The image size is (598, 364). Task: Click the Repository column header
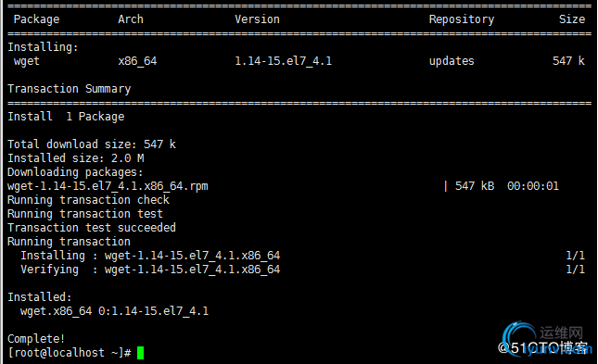[462, 19]
